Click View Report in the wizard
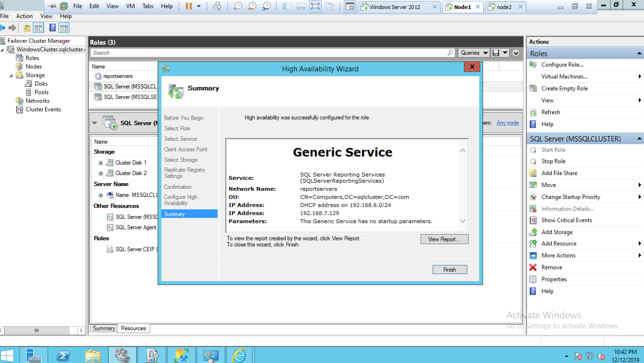The image size is (644, 363). (x=444, y=239)
